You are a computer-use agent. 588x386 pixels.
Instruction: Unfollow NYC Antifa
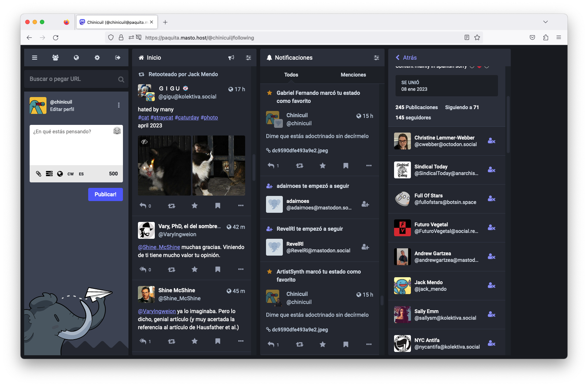(491, 344)
